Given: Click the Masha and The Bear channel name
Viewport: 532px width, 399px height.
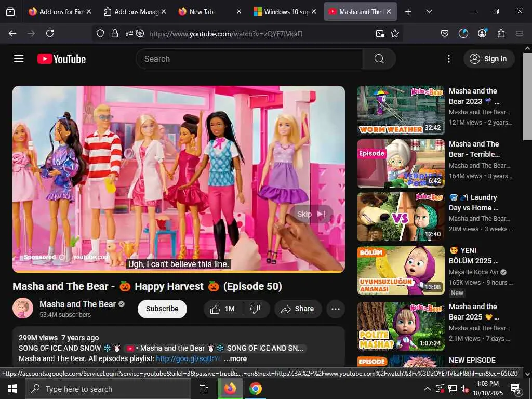Looking at the screenshot, I should [x=78, y=304].
